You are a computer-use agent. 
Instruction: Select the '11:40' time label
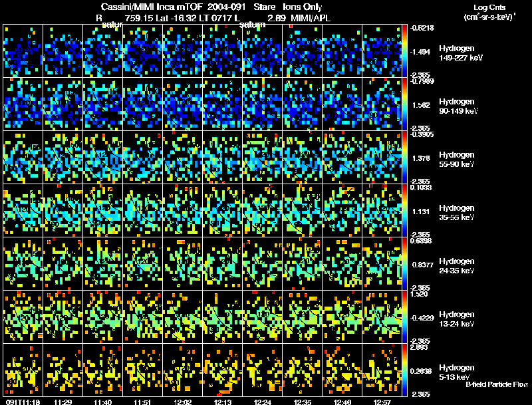pyautogui.click(x=102, y=402)
